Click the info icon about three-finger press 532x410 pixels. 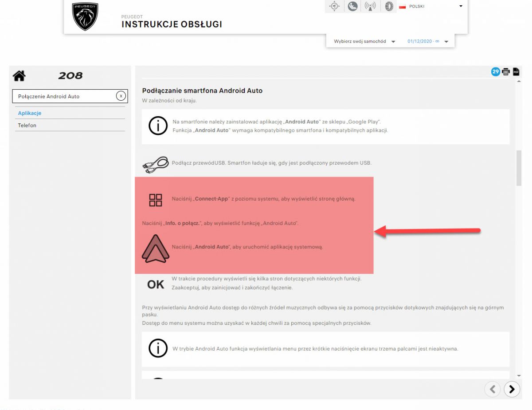click(x=157, y=348)
